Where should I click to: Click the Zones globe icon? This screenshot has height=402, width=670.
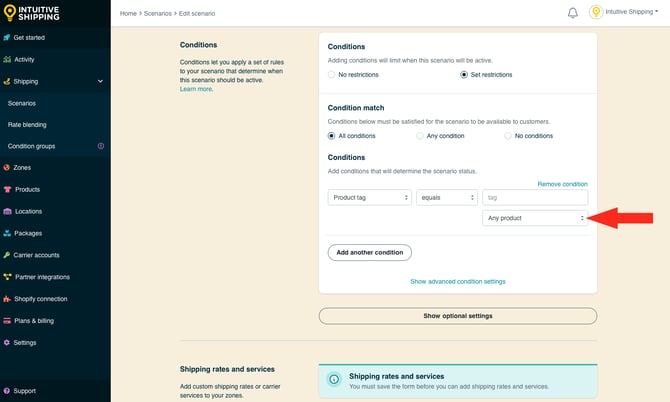7,167
